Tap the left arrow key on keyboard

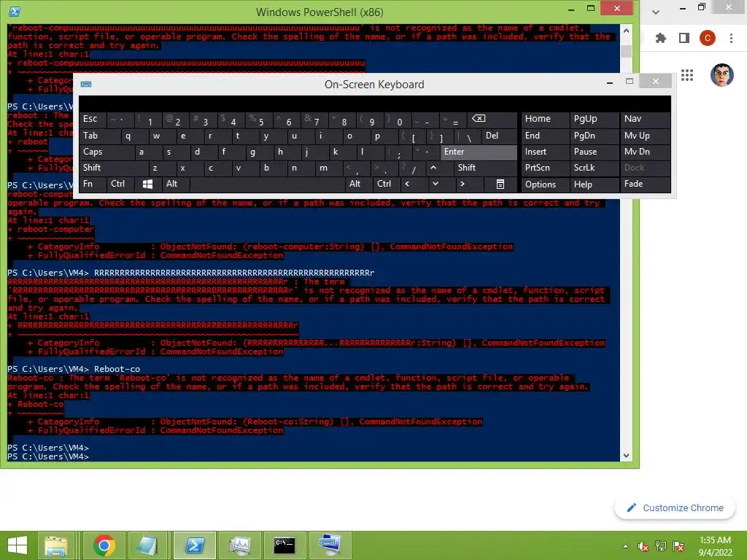click(407, 184)
